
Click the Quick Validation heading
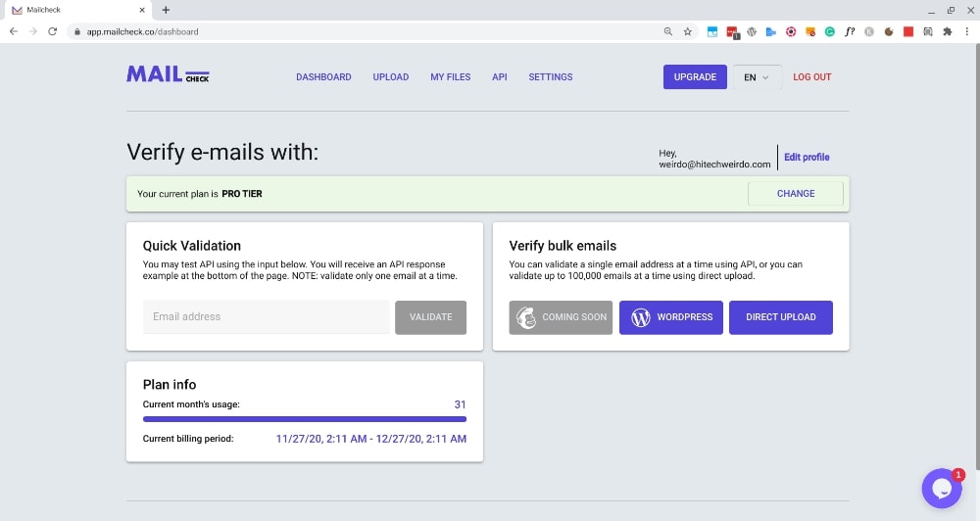point(192,246)
